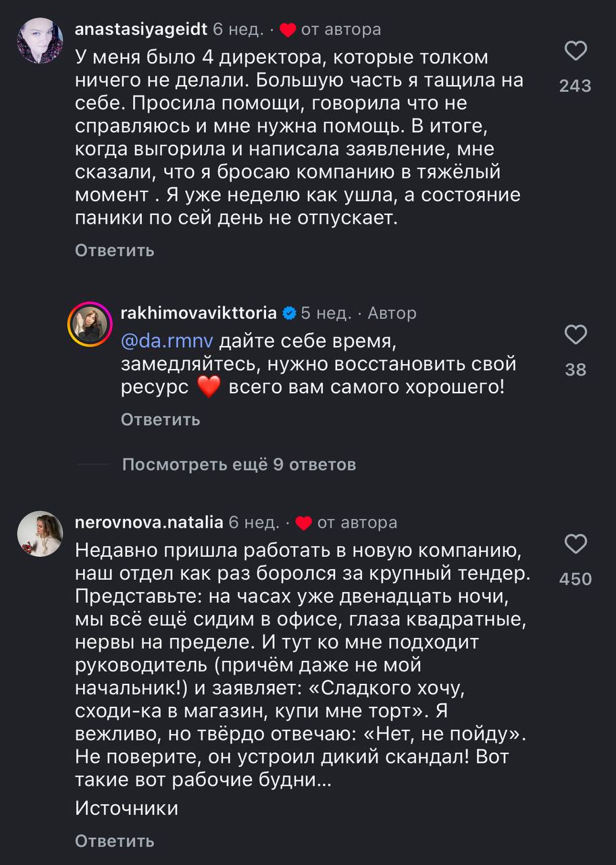Viewport: 616px width, 865px height.
Task: Click the red heart beside anastasiyageidt's timestamp
Action: pos(288,30)
